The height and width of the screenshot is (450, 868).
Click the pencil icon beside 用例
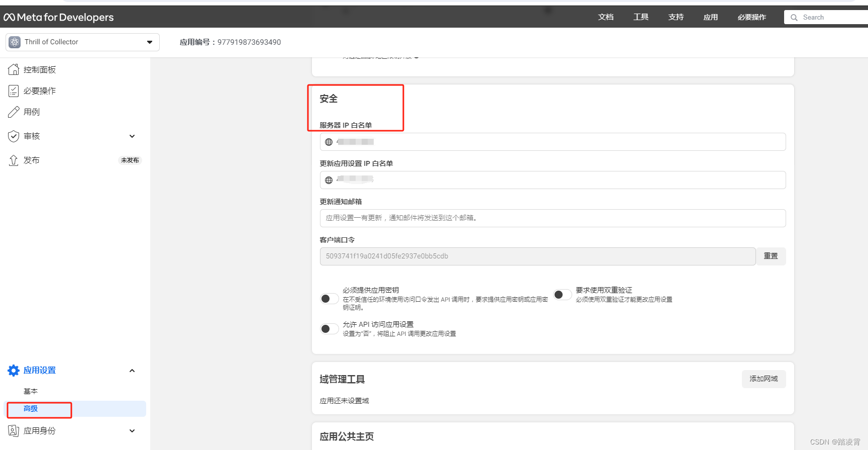tap(14, 112)
